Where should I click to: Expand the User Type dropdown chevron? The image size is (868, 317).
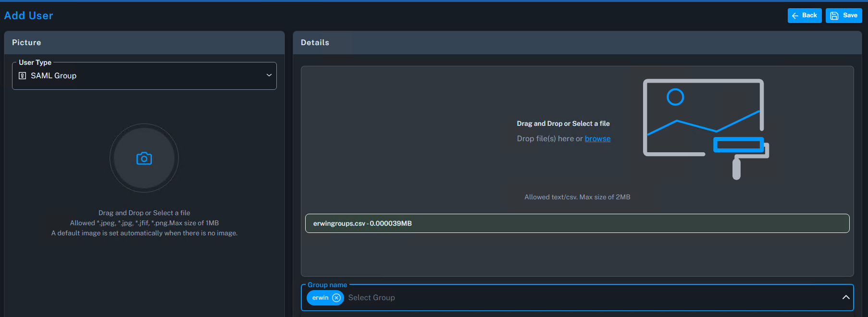pyautogui.click(x=269, y=75)
